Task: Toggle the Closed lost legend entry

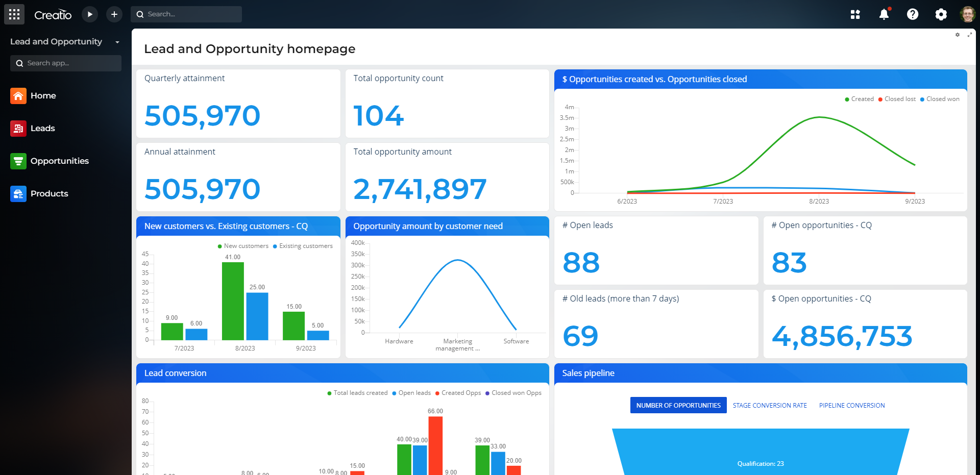Action: tap(897, 98)
